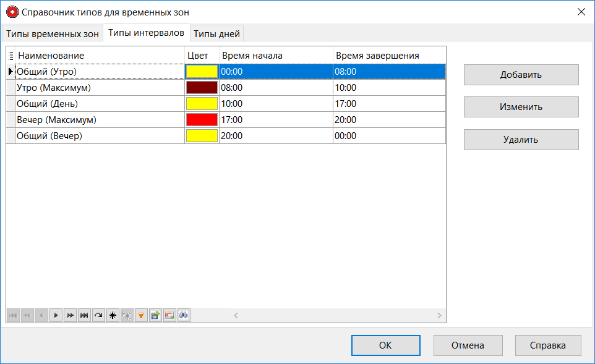Open the colored grid settings icon

169,315
